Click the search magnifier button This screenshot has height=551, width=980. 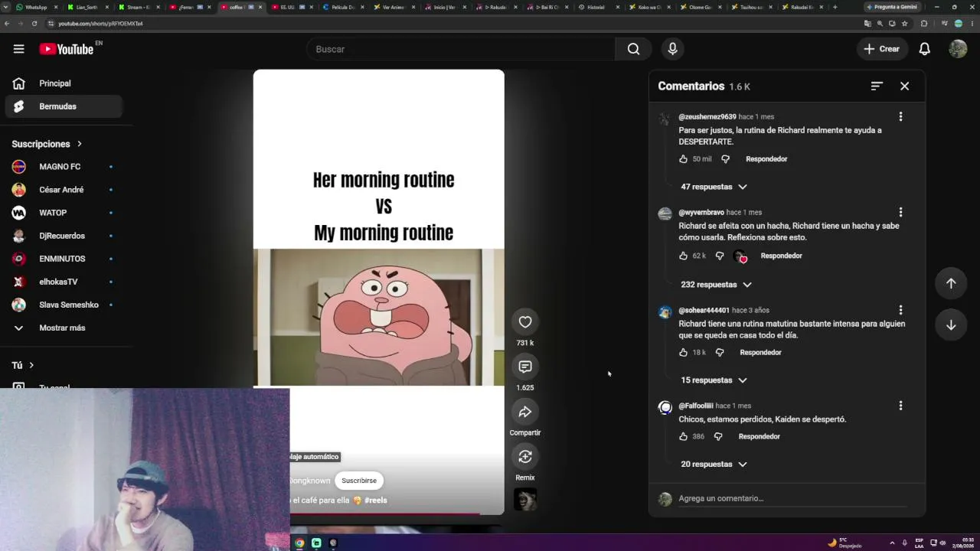coord(633,49)
